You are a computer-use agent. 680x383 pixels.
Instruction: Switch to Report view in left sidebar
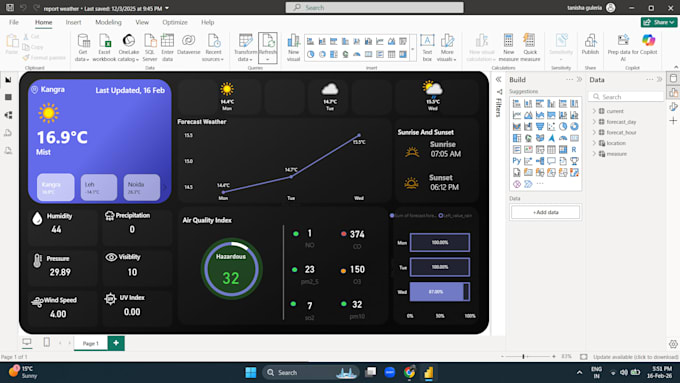click(x=8, y=80)
